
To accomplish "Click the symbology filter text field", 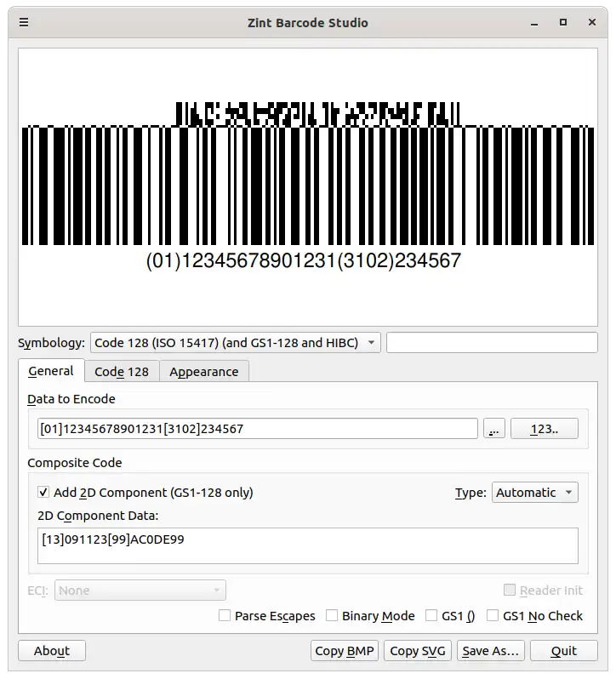I will click(492, 343).
